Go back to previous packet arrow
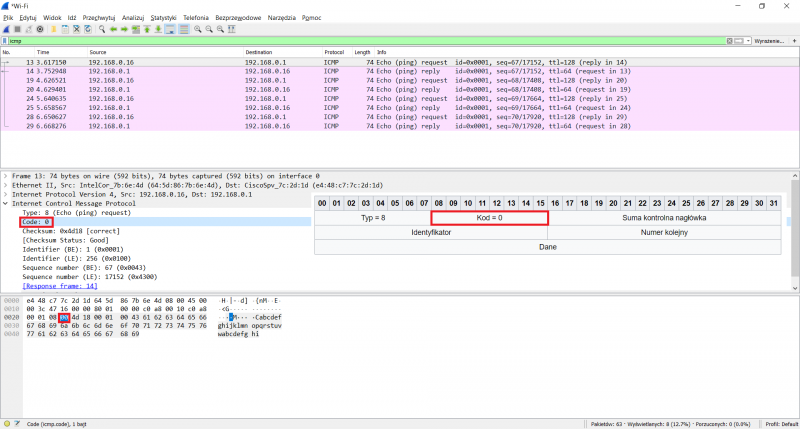 pos(111,29)
